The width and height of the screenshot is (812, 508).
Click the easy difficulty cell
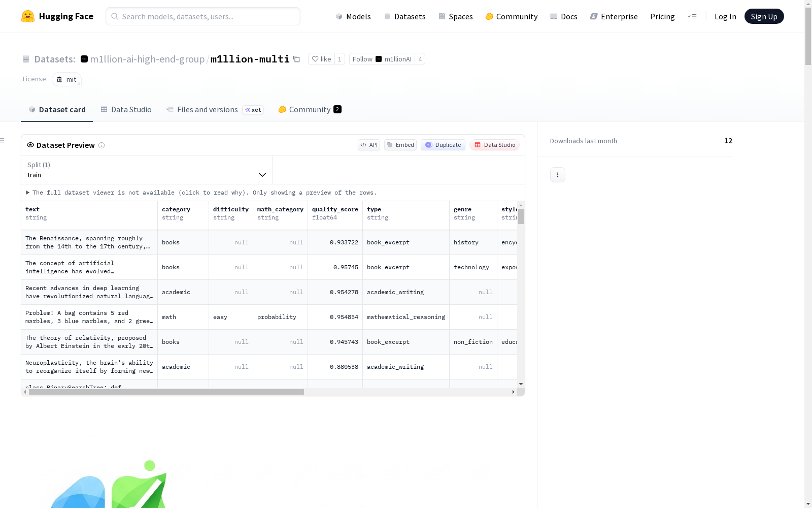point(231,317)
